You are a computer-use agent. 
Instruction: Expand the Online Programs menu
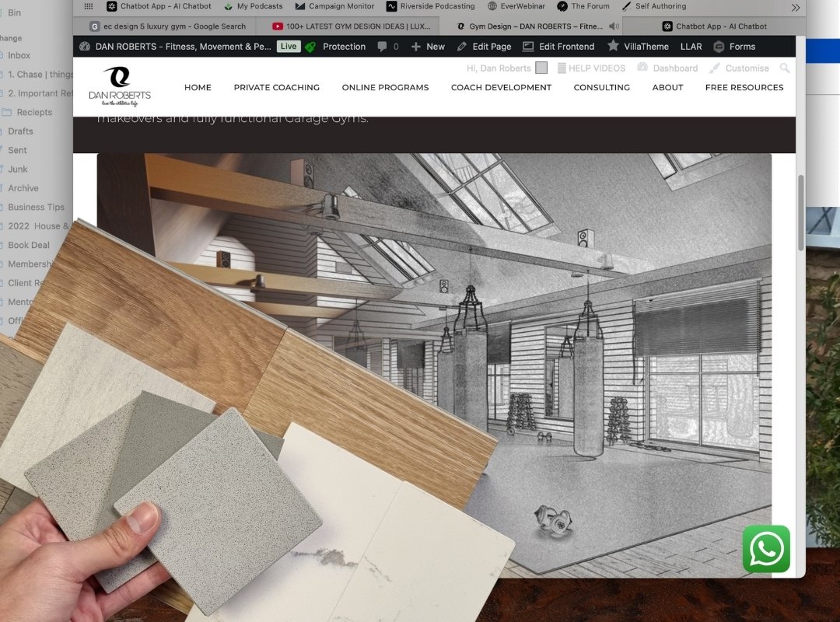coord(385,88)
